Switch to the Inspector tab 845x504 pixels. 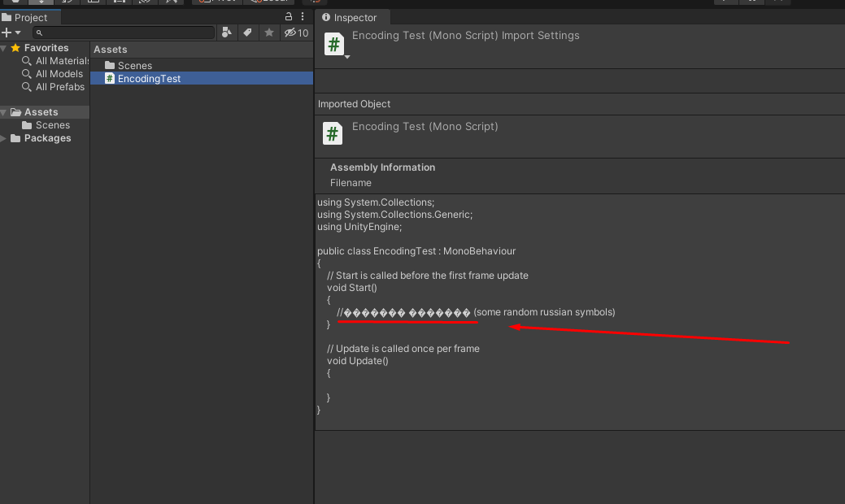(350, 17)
